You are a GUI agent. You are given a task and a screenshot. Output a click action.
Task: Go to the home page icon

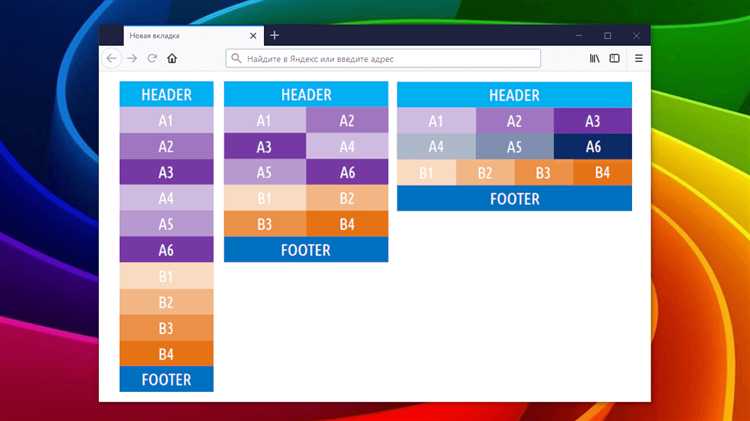172,59
